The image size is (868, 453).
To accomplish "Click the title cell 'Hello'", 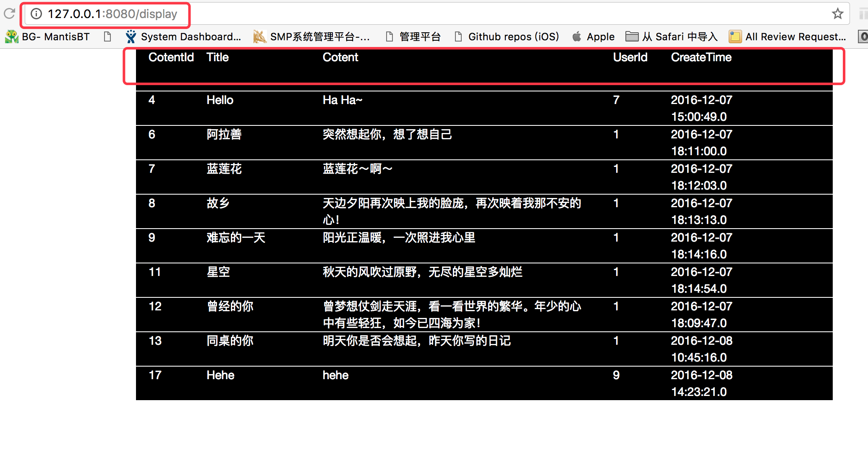I will point(220,100).
